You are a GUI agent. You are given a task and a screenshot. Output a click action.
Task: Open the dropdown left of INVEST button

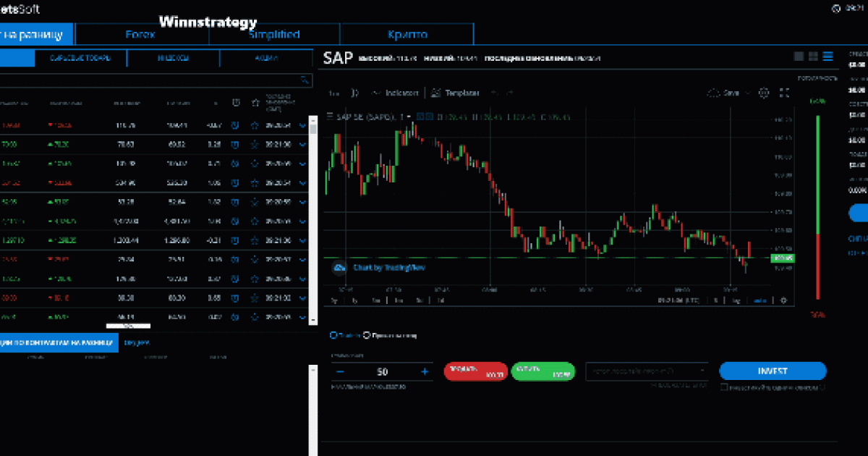tap(647, 371)
